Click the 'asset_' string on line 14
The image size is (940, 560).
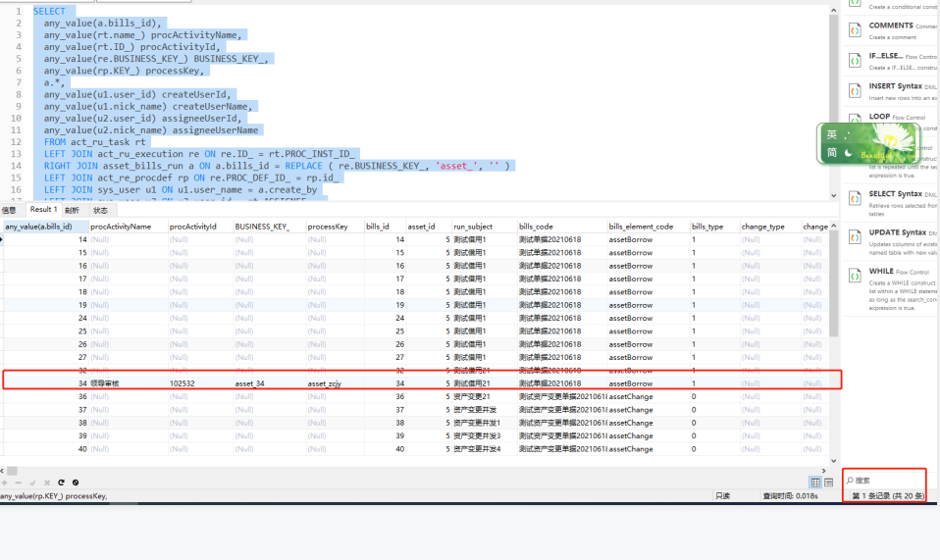click(457, 166)
